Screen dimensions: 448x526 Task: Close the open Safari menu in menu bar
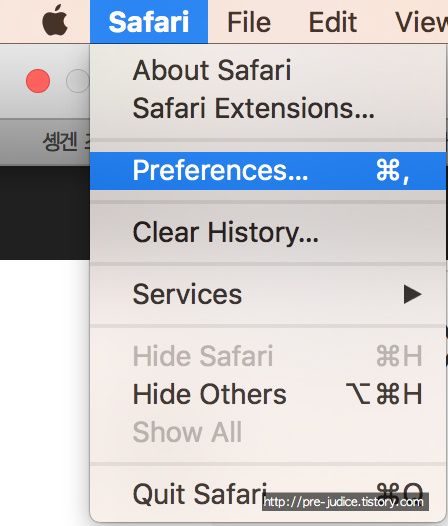[149, 22]
